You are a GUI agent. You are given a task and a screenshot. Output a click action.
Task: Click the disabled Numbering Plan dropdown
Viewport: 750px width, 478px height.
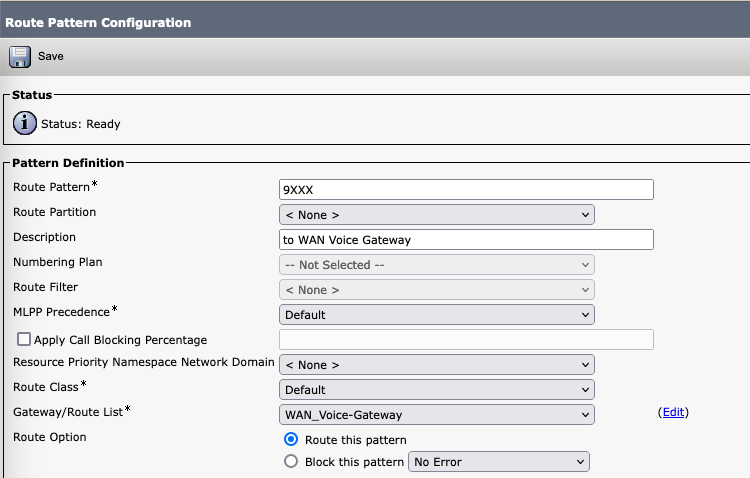click(x=436, y=264)
